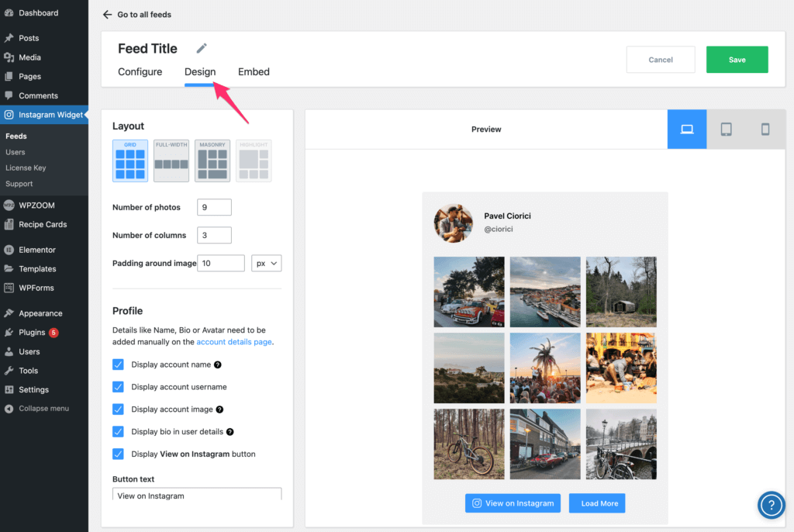Switch preview to tablet view
This screenshot has height=532, width=794.
click(726, 129)
